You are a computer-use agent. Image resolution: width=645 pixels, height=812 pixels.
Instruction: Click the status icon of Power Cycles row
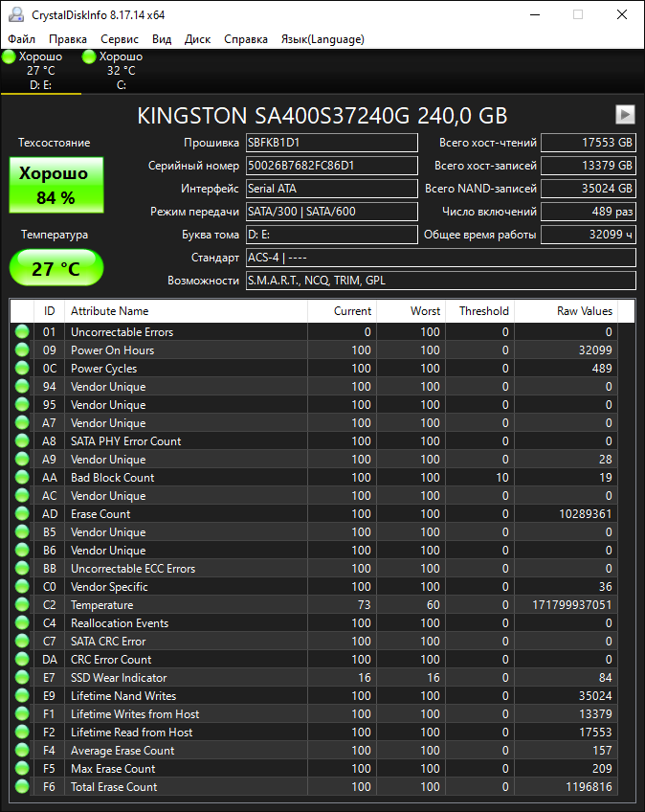[22, 368]
